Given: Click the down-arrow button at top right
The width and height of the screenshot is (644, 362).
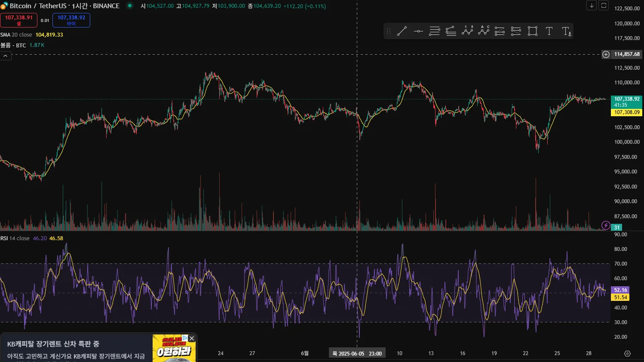Looking at the screenshot, I should [592, 5].
